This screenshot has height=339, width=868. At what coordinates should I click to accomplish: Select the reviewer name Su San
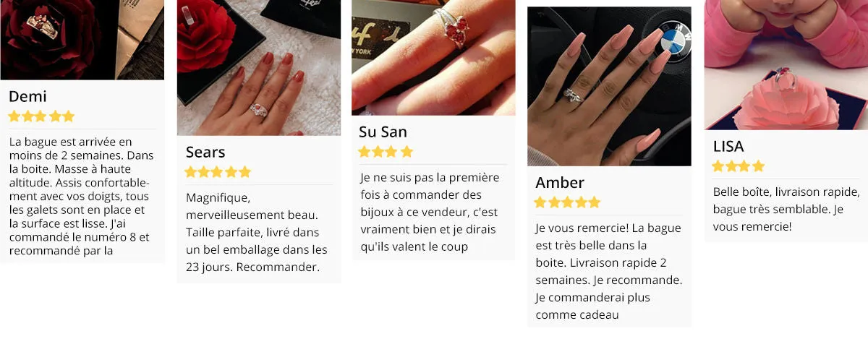pos(383,132)
